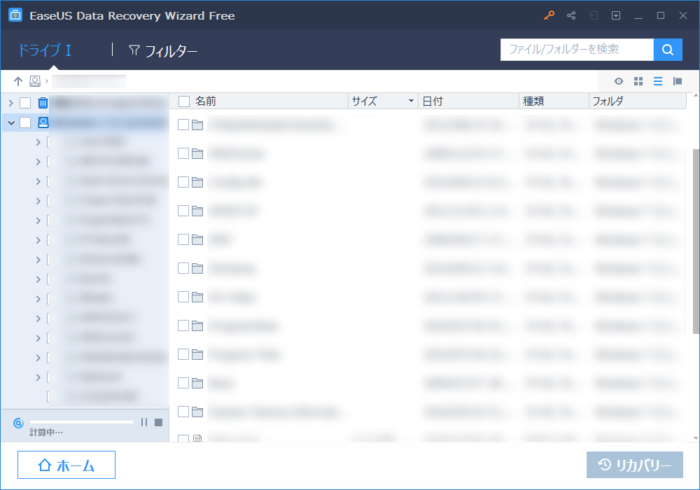Check the select-all box beside 名前
Viewport: 700px width, 490px height.
(184, 101)
